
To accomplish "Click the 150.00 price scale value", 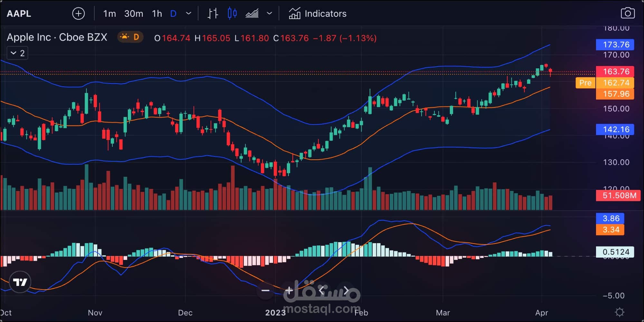I will click(616, 109).
